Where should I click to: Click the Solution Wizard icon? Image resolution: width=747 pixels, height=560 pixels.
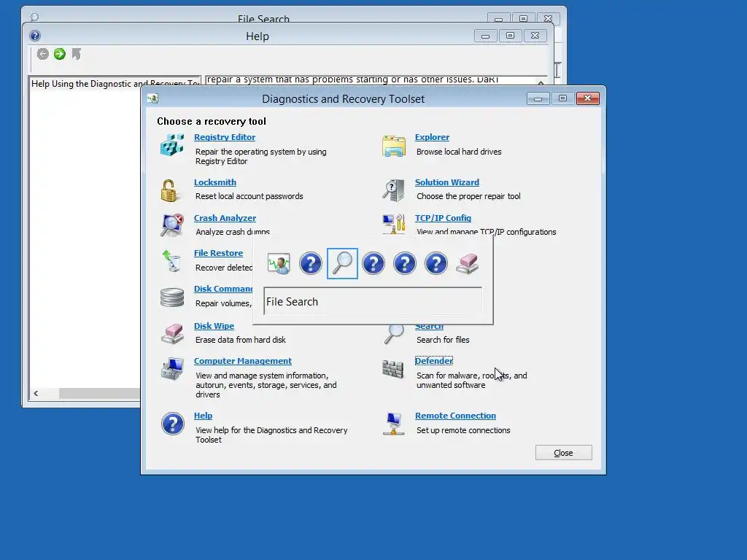click(x=393, y=190)
